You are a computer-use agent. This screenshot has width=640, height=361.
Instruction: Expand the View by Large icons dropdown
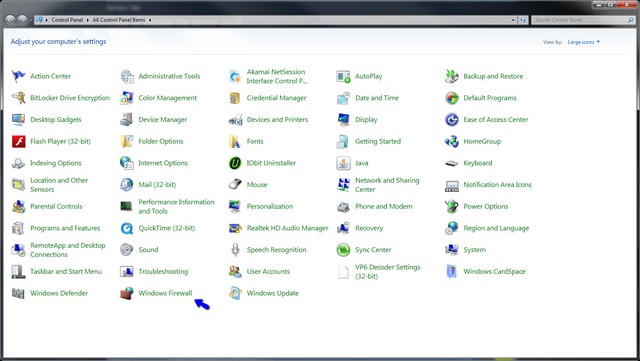tap(584, 42)
